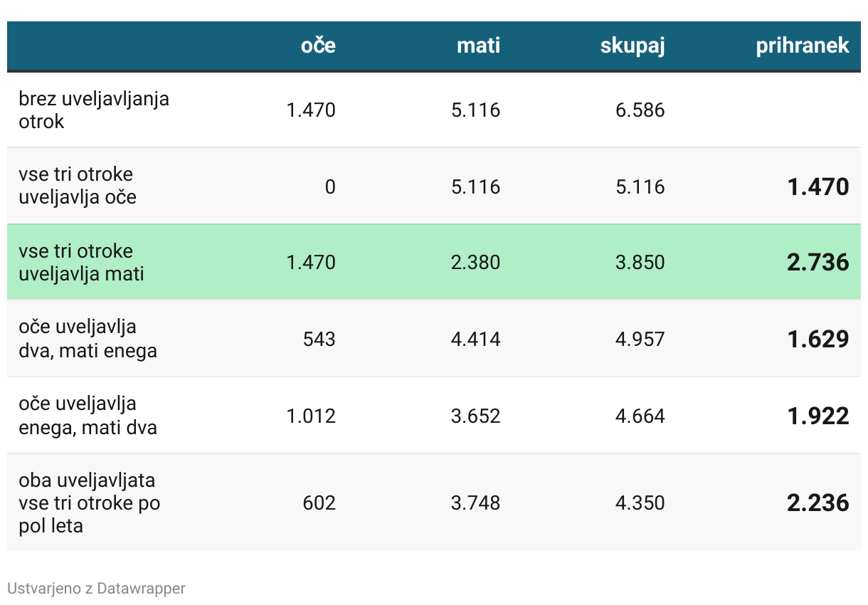The width and height of the screenshot is (868, 605).
Task: Click the skupaj value 6.586
Action: [640, 110]
